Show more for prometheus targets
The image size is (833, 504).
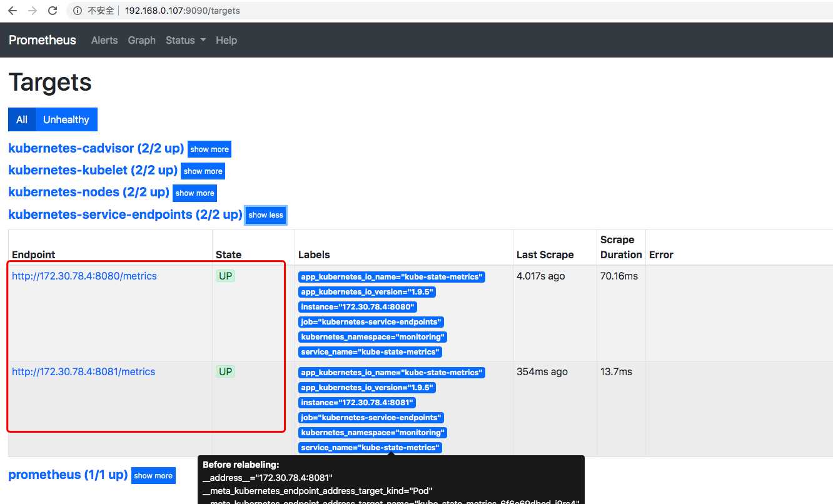tap(153, 476)
